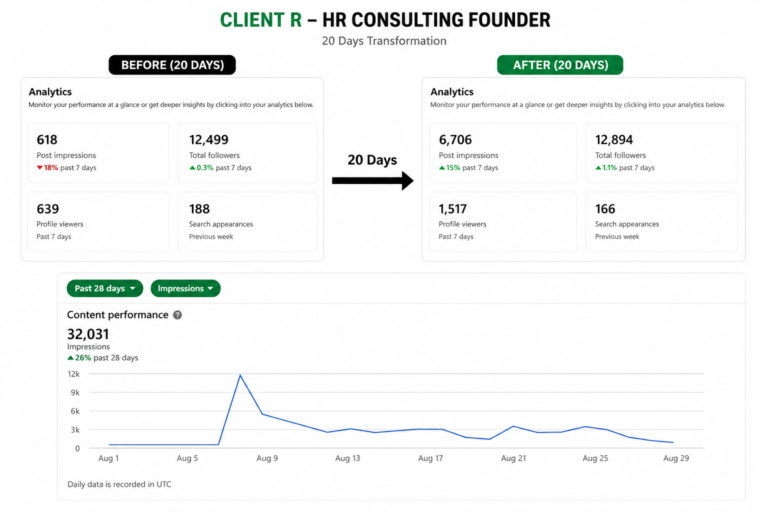The height and width of the screenshot is (512, 768).
Task: Click the AFTER (20 DAYS) label
Action: tap(560, 65)
